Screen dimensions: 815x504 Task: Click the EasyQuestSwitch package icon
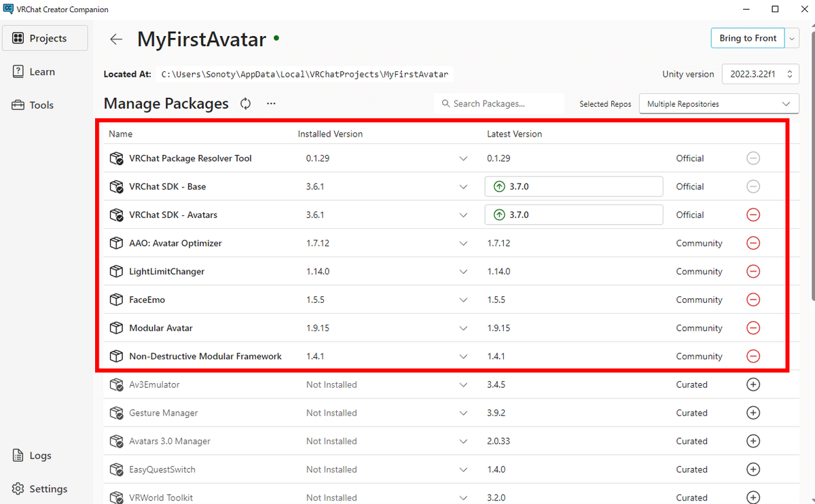pos(116,469)
